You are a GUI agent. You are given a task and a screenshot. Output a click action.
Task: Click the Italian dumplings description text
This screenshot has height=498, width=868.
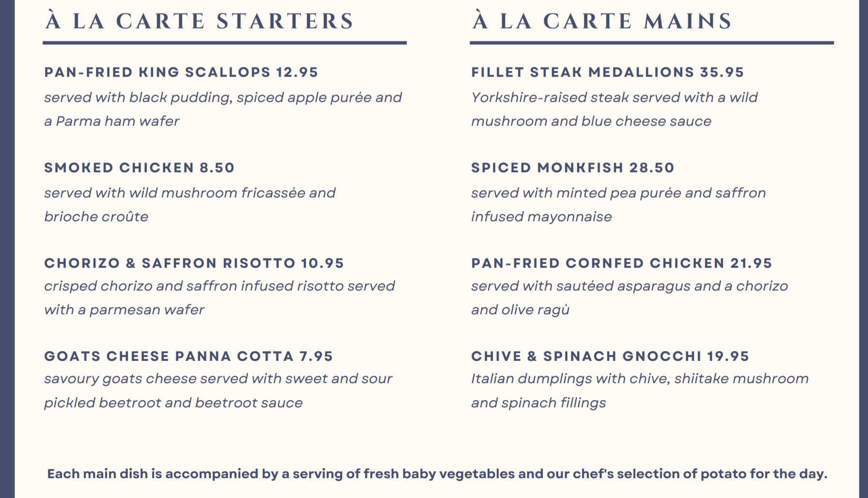(x=639, y=390)
